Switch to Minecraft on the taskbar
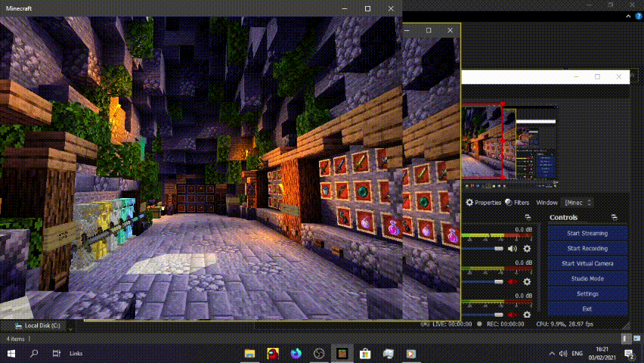The height and width of the screenshot is (363, 644). (x=342, y=353)
